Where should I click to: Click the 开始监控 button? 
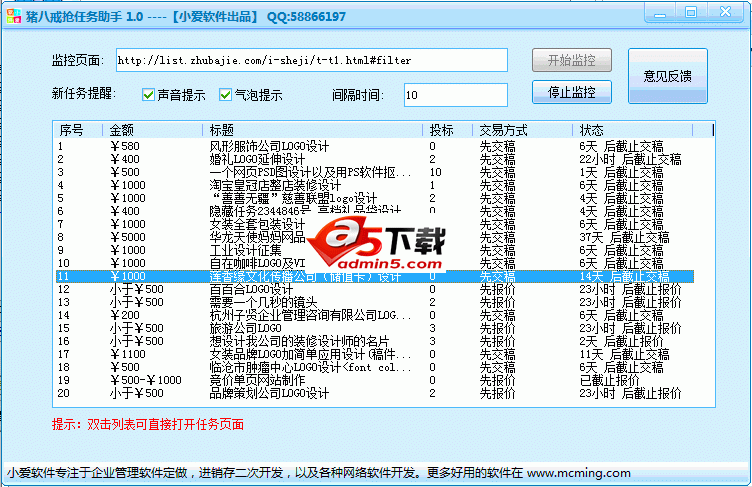point(572,60)
